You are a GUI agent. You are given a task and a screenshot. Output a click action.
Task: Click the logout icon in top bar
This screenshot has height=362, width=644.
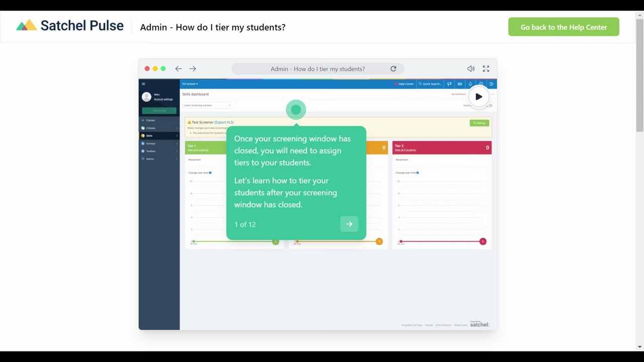click(x=492, y=84)
